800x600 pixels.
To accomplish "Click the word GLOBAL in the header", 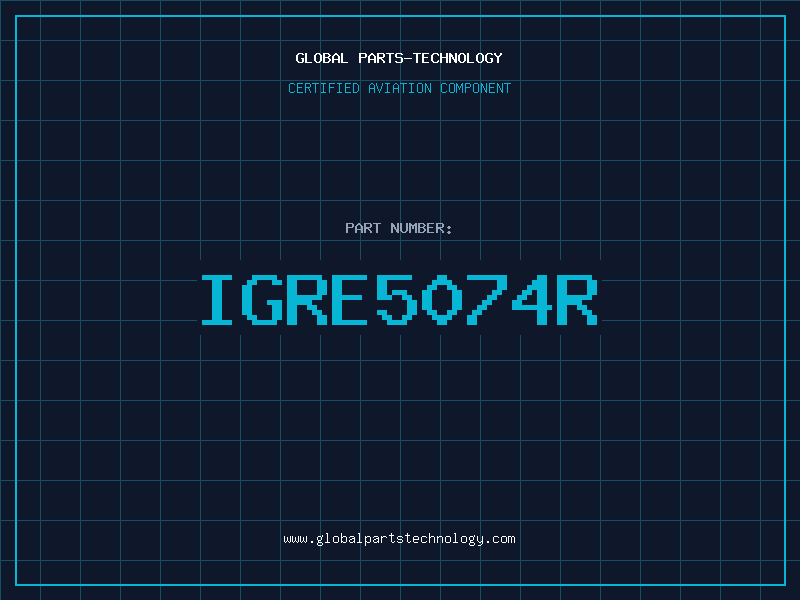I will pyautogui.click(x=322, y=58).
